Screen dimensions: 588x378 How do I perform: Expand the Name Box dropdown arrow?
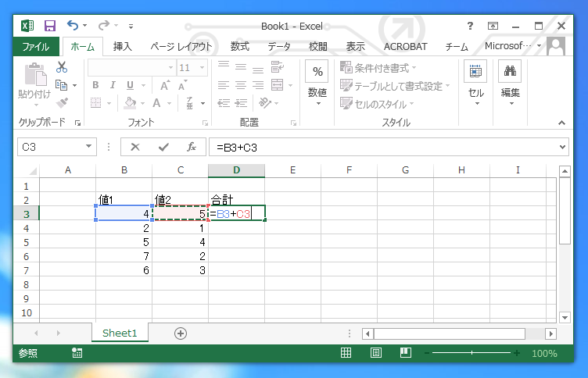click(x=89, y=147)
